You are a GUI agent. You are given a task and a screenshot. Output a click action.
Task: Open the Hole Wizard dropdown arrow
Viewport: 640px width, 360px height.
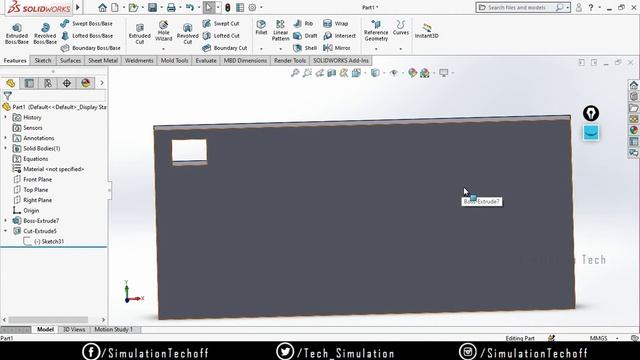pos(163,49)
